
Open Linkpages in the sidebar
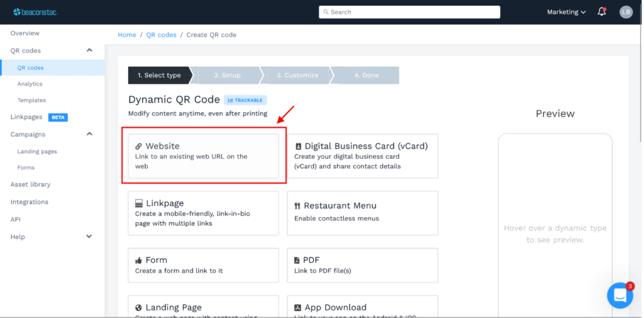26,117
